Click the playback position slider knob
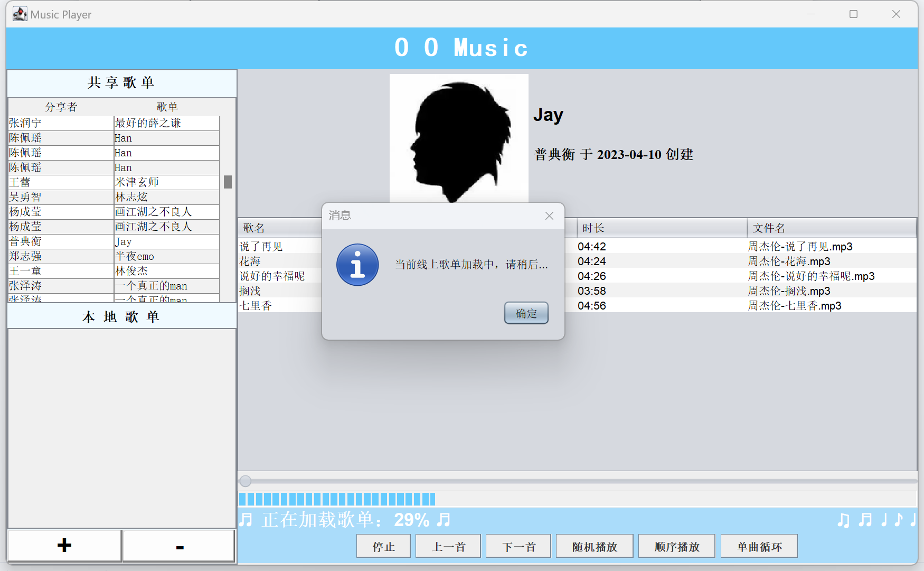The width and height of the screenshot is (924, 571). click(245, 481)
